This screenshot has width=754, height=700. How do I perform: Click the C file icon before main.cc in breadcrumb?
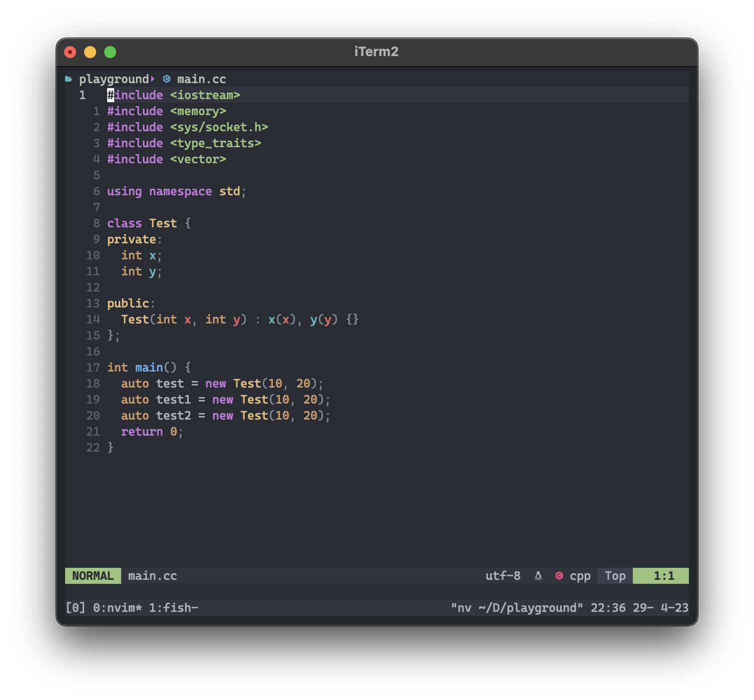coord(167,79)
